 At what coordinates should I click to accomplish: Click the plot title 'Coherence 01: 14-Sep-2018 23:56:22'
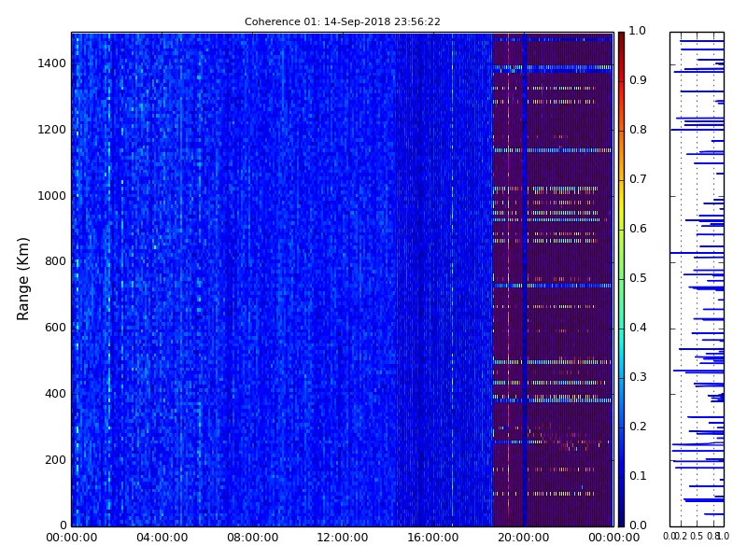[x=342, y=21]
